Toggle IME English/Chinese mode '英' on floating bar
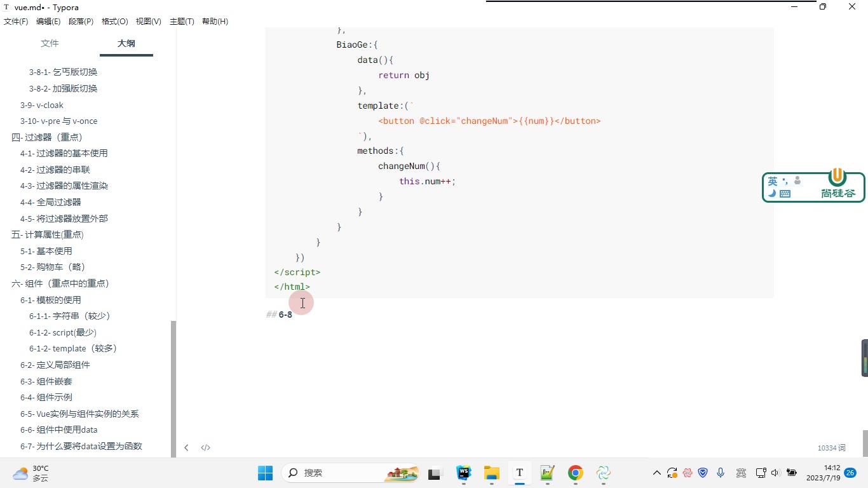868x488 pixels. coord(773,181)
